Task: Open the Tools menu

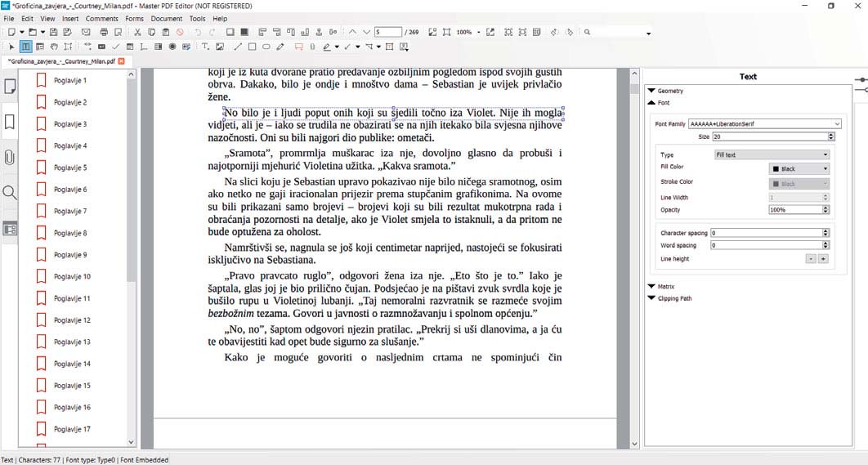Action: click(198, 18)
